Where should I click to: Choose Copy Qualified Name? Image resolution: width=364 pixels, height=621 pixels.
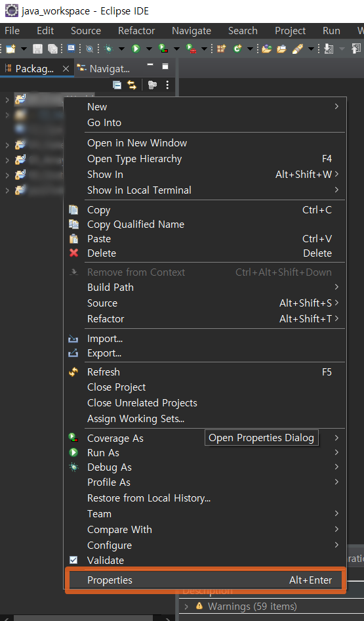click(205, 225)
